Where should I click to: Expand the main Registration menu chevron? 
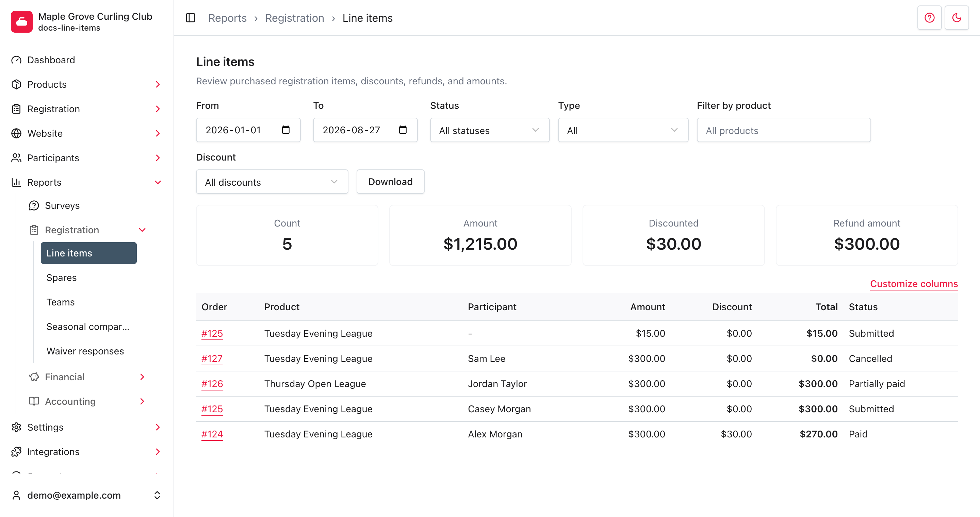coord(158,109)
